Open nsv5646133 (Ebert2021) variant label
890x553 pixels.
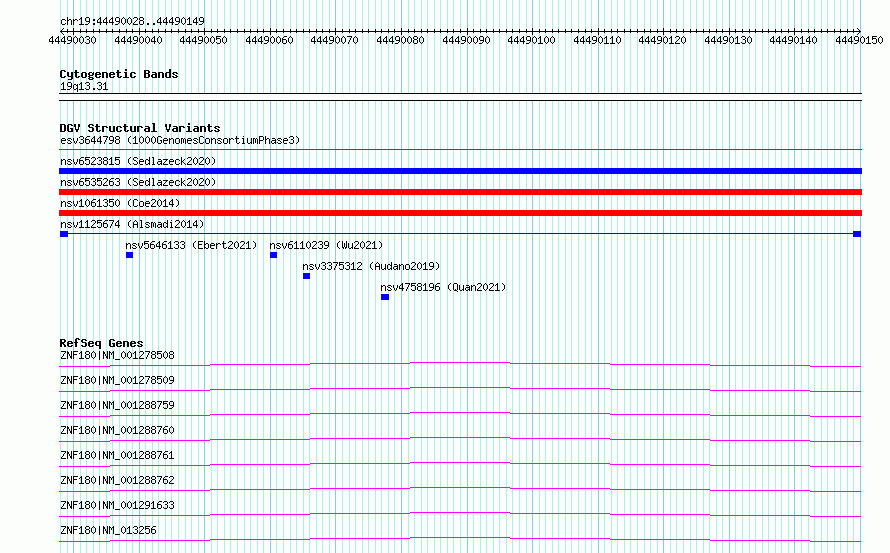191,245
